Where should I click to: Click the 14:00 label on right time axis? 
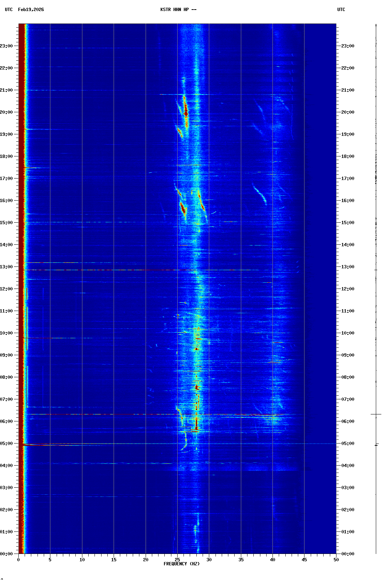click(348, 245)
